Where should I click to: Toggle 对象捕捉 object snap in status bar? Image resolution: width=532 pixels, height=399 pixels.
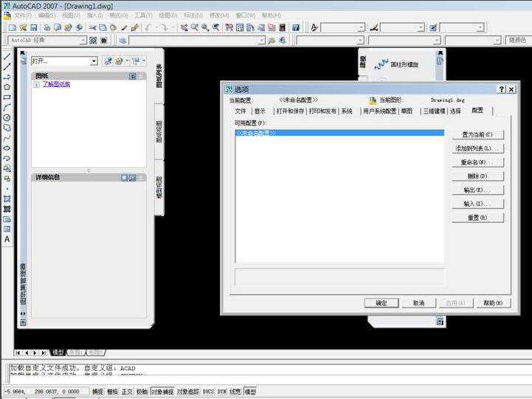[162, 392]
